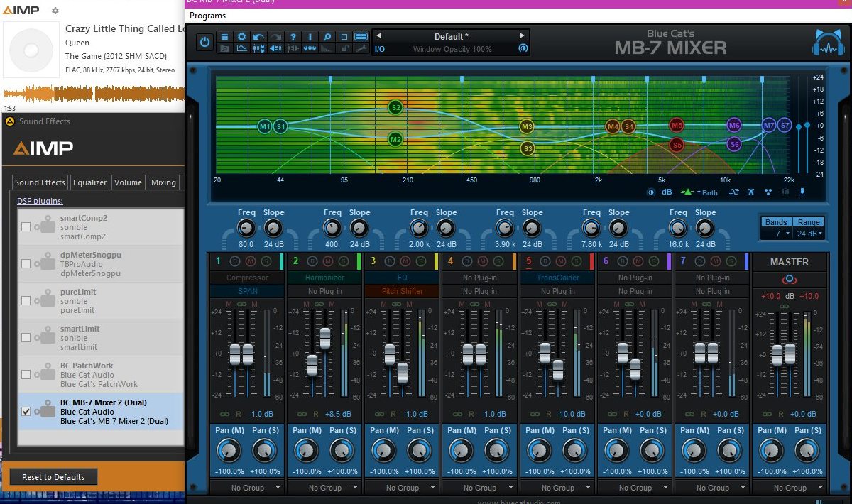The height and width of the screenshot is (504, 852).
Task: Show the curve display icon
Action: [x=241, y=48]
